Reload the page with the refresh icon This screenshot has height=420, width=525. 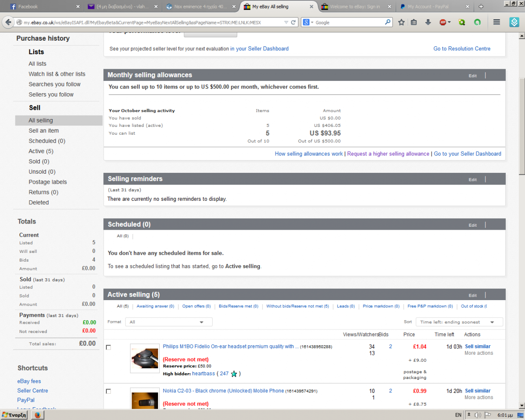click(x=294, y=22)
